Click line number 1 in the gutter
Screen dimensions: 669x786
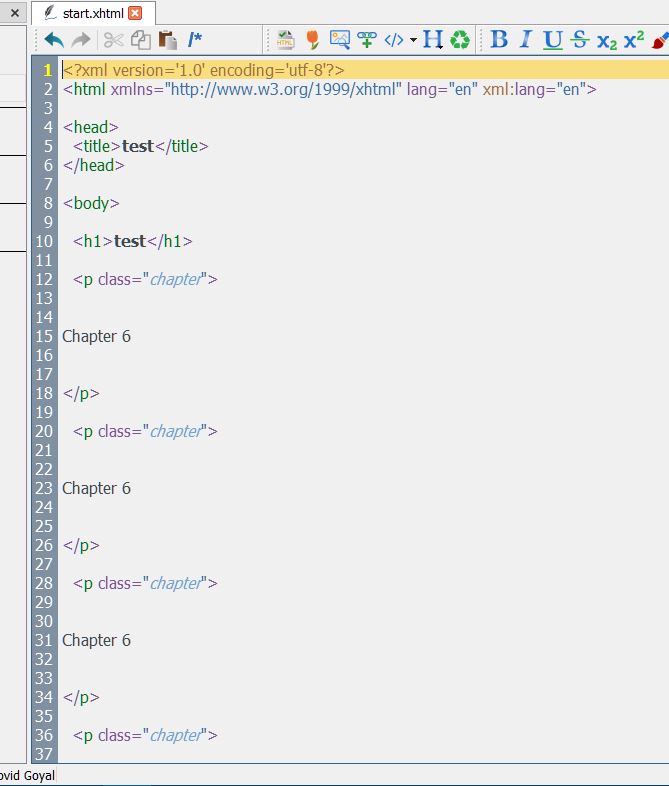(48, 70)
